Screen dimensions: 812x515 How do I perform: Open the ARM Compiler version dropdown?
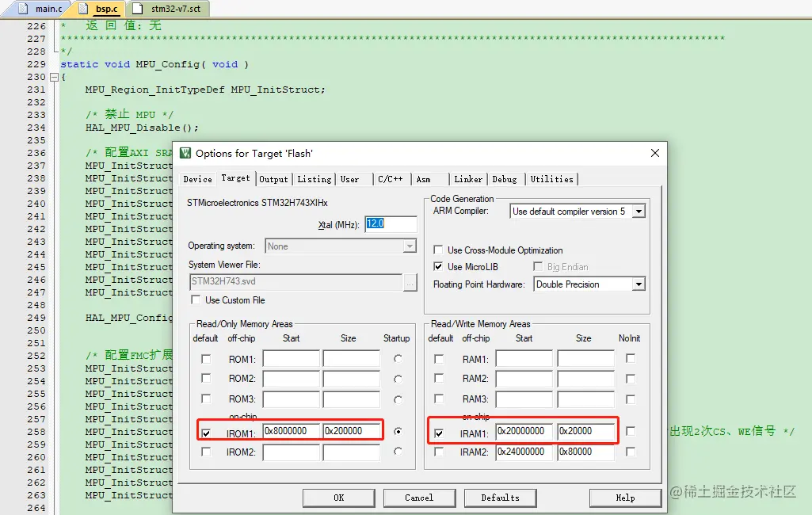coord(639,212)
